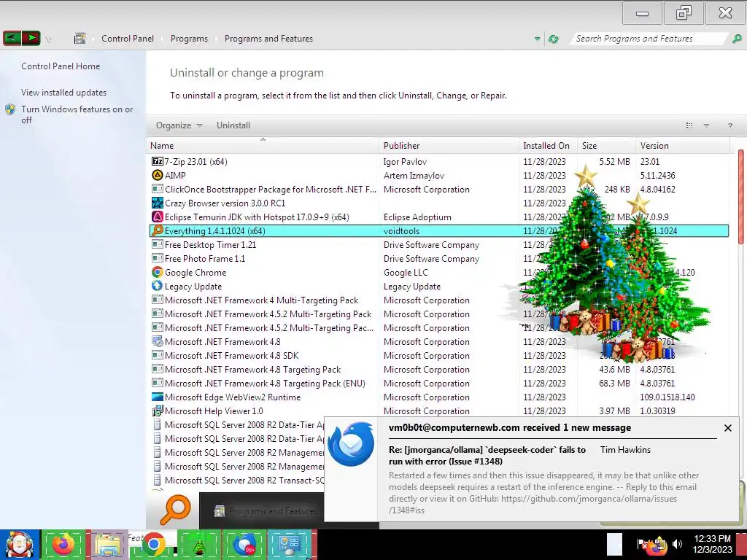
Task: Click the Thunderbird logo in the notification
Action: coord(352,444)
